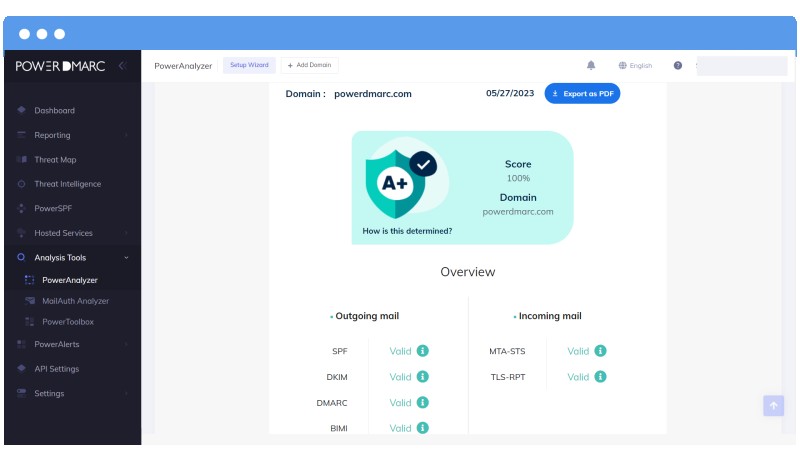800x450 pixels.
Task: Click the PowerAlerts sidebar icon
Action: (x=21, y=344)
